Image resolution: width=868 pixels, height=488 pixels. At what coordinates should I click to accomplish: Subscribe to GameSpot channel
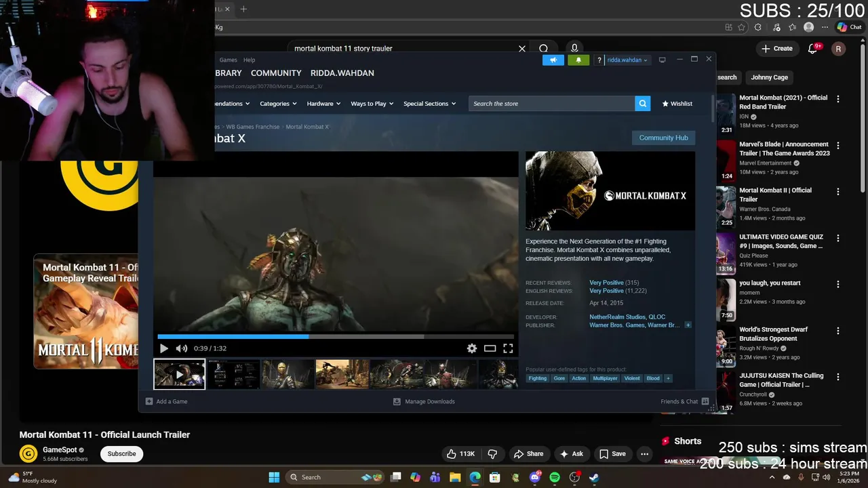122,453
